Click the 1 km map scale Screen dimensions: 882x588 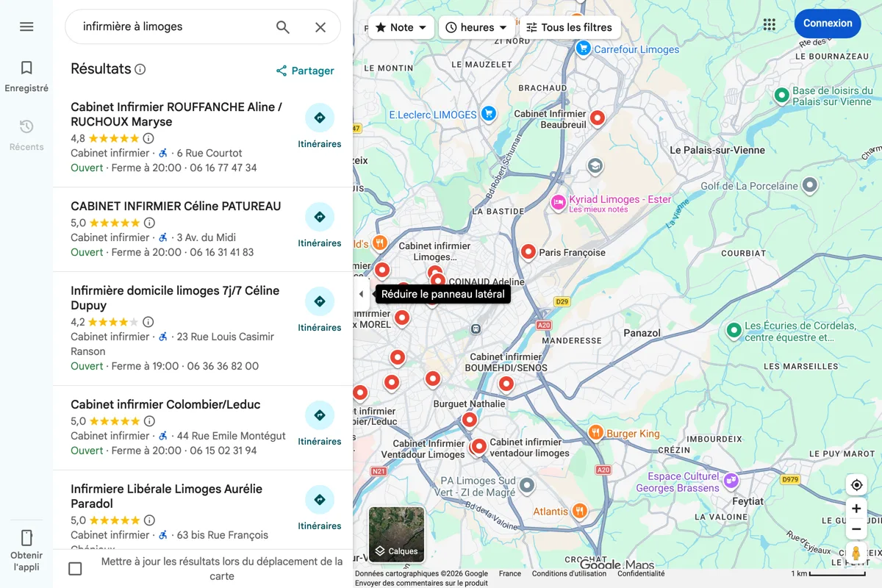(828, 573)
